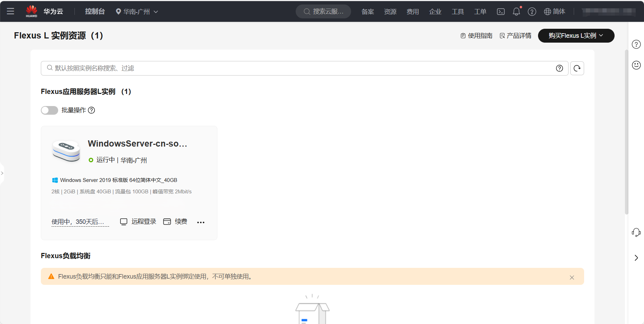This screenshot has height=324, width=644.
Task: Open the 工单 menu item
Action: 480,12
